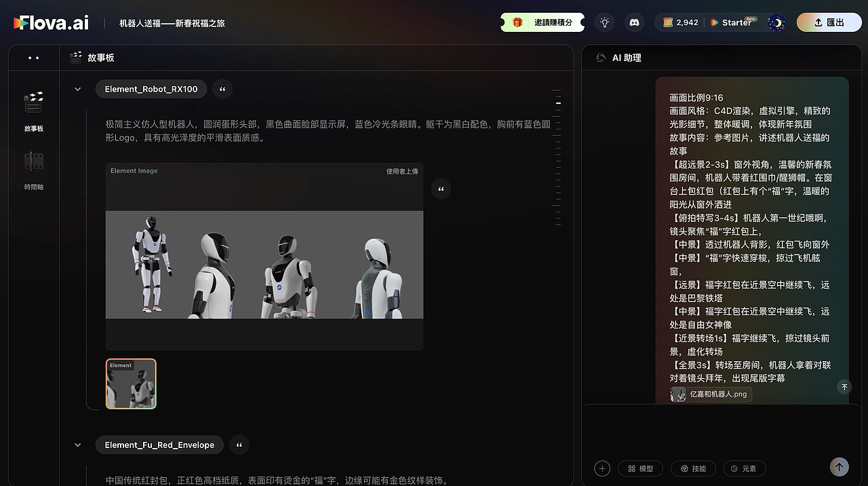Collapse the Element_Robot_RX100 section

click(x=77, y=89)
